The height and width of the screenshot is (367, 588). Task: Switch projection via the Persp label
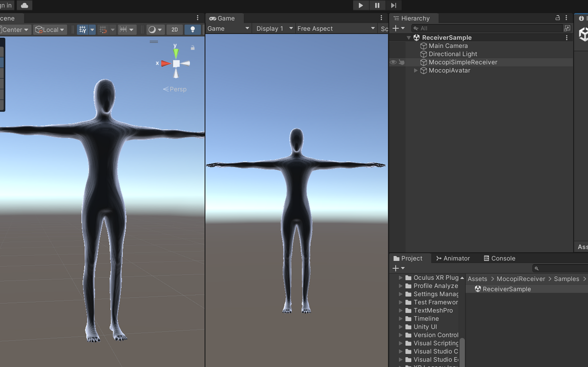click(175, 89)
